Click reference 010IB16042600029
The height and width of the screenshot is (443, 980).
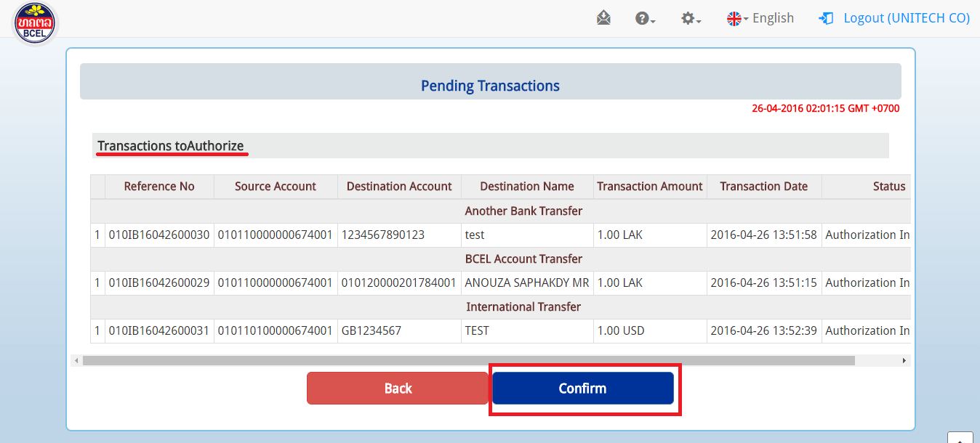159,283
